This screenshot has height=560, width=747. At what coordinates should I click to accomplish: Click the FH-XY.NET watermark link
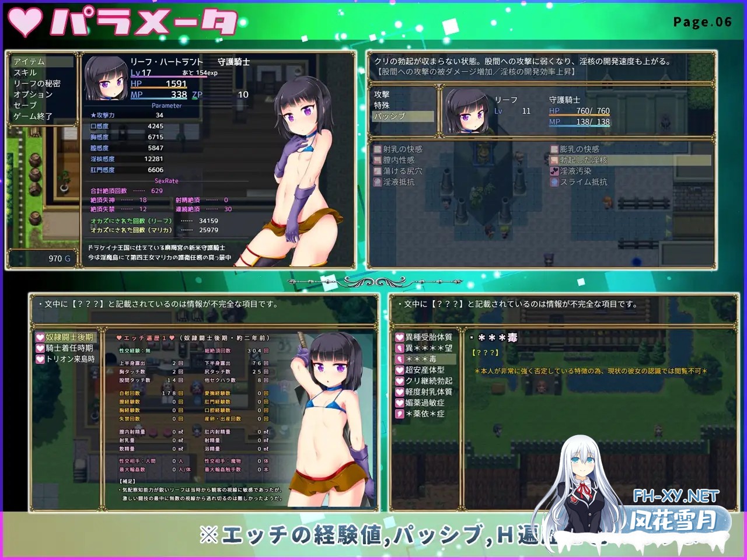[x=676, y=496]
